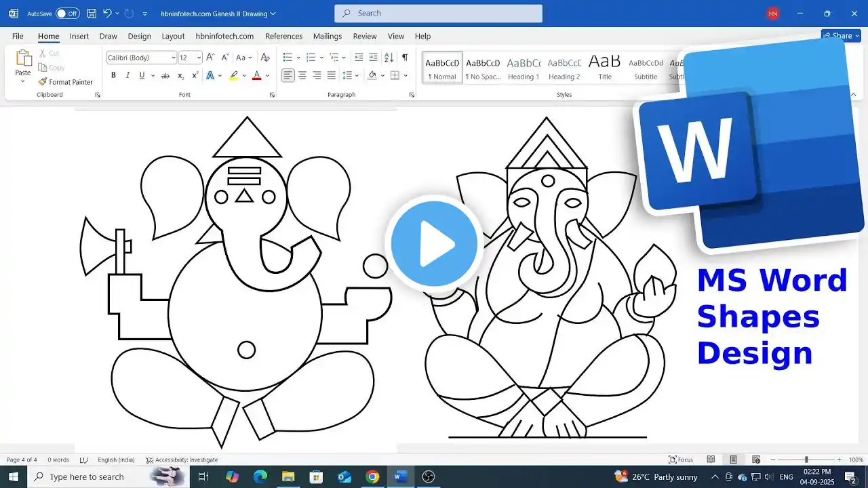The width and height of the screenshot is (868, 488).
Task: Click the Format Painter icon
Action: [66, 81]
